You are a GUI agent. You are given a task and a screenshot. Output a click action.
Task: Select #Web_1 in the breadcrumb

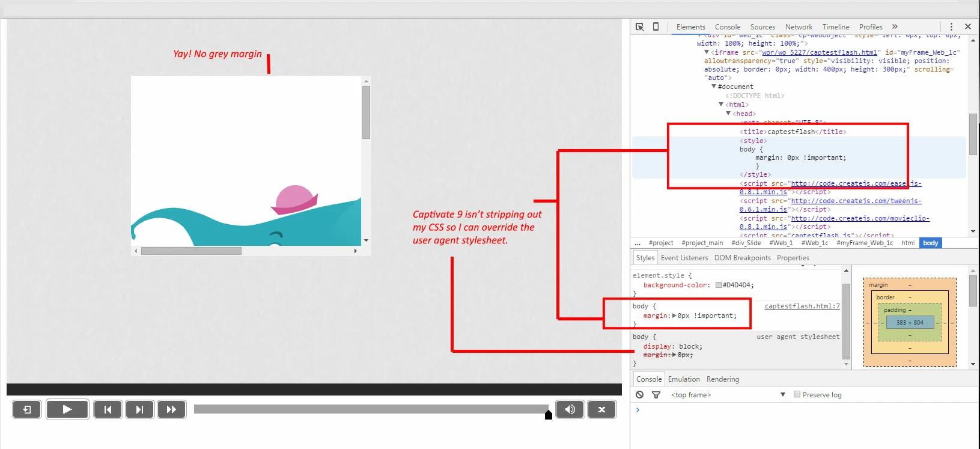point(781,243)
